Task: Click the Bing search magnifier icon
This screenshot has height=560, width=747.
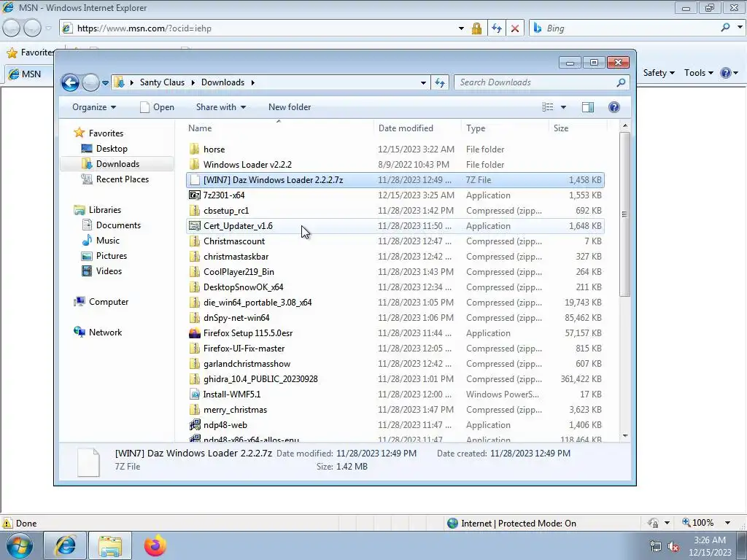Action: (725, 28)
